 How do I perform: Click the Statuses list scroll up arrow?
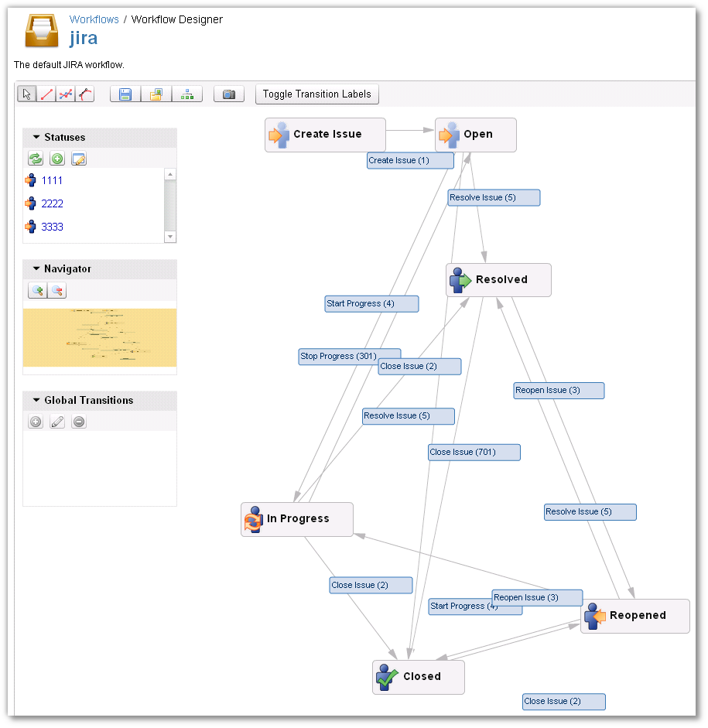click(170, 174)
